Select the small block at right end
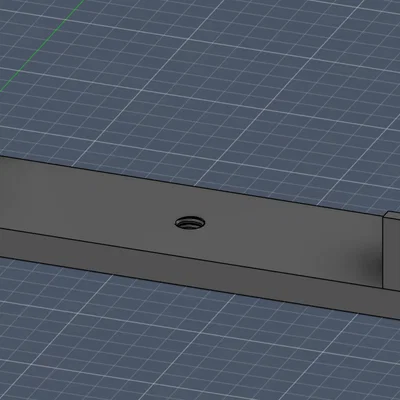 392,250
